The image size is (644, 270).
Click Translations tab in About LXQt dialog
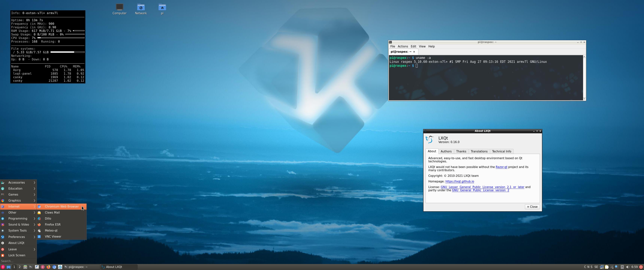click(x=479, y=151)
